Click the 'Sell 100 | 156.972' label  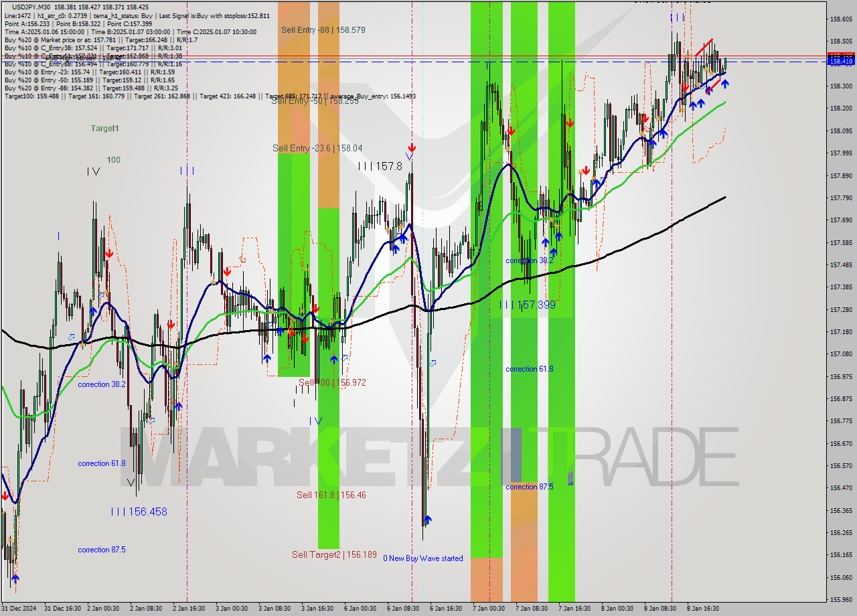click(332, 382)
